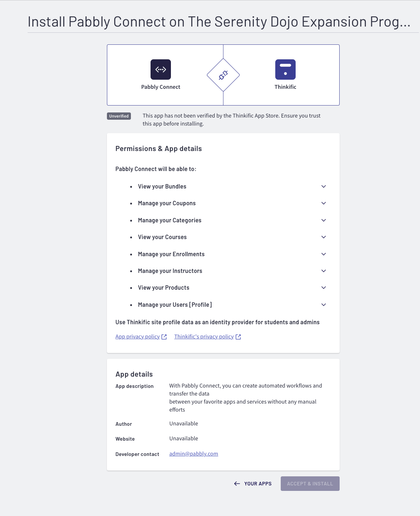Click the Unverified badge

point(119,116)
